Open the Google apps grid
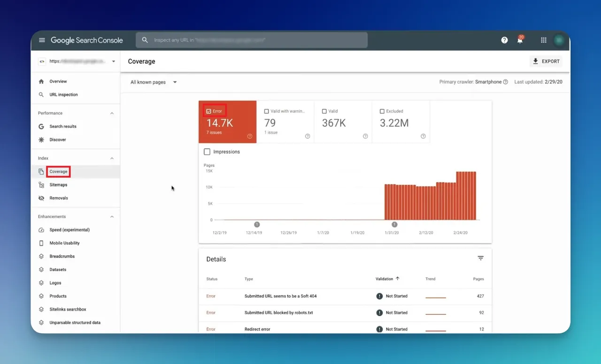601x364 pixels. (543, 40)
